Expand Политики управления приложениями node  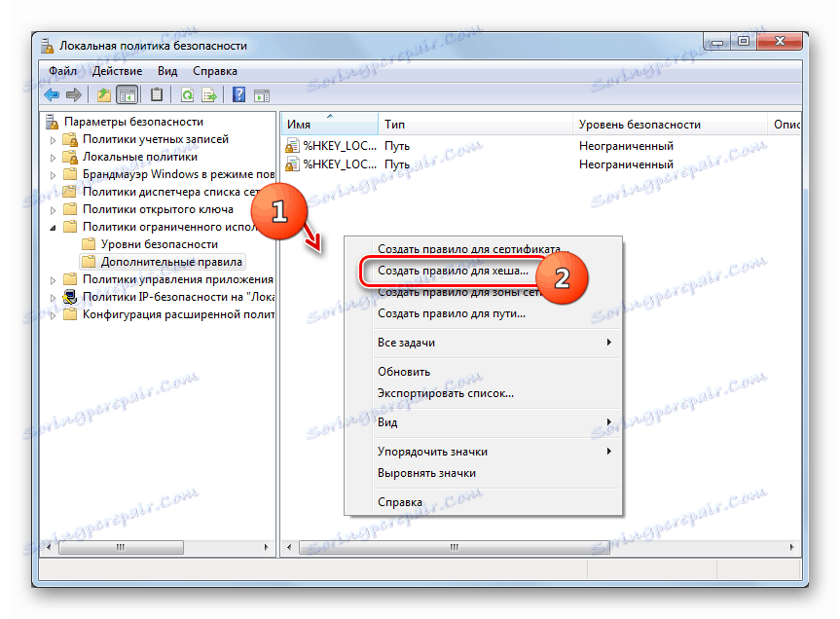pos(53,280)
